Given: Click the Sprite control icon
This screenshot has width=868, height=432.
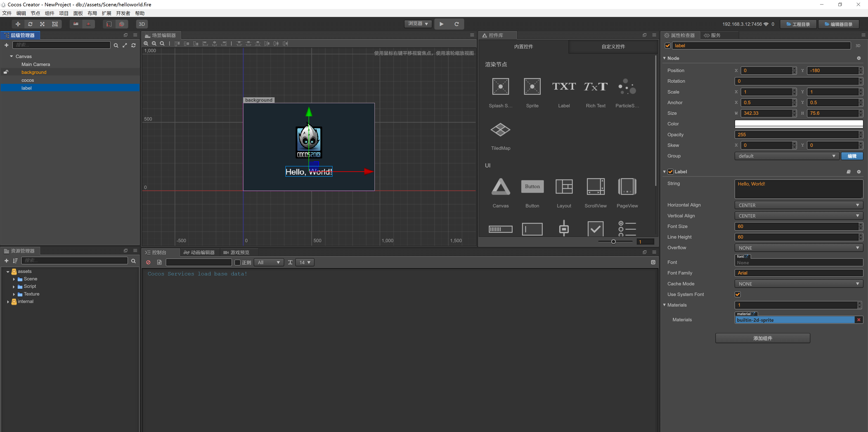Looking at the screenshot, I should tap(532, 87).
